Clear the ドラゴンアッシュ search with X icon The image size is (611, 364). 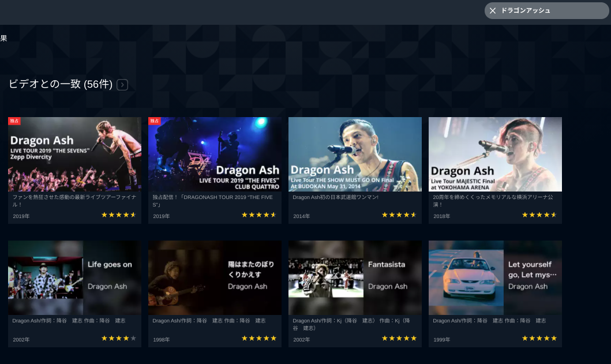493,10
